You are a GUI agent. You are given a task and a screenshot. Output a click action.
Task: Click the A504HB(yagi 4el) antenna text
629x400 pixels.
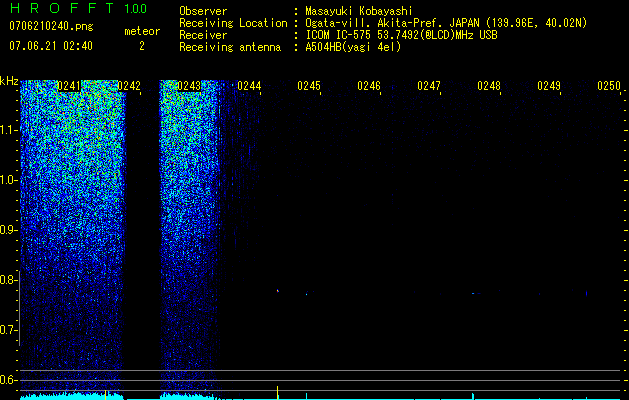tap(353, 47)
